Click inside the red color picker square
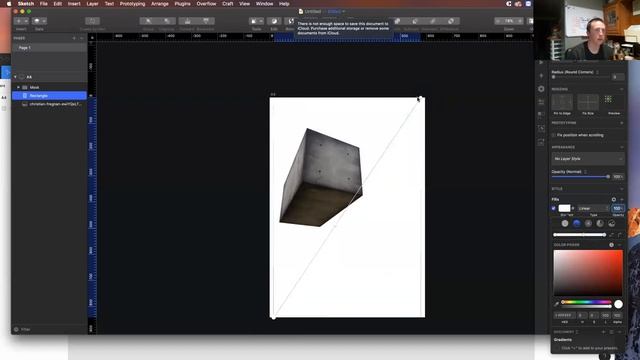Screen dimensions: 640x360 click(x=588, y=273)
